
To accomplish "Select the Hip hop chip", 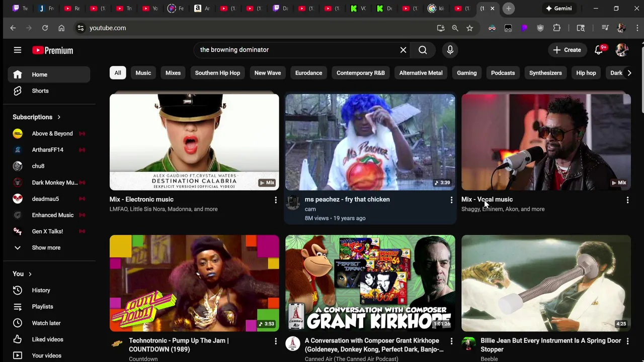I will click(586, 73).
